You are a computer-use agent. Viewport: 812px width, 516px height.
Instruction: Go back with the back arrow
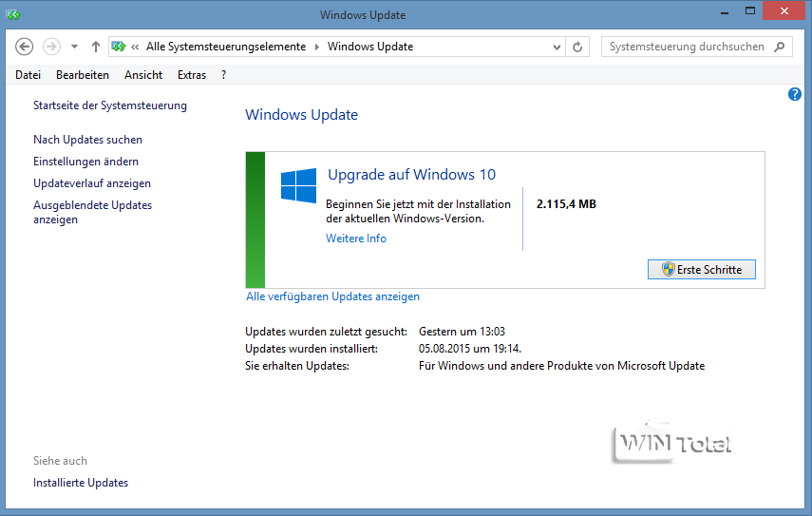[x=25, y=47]
